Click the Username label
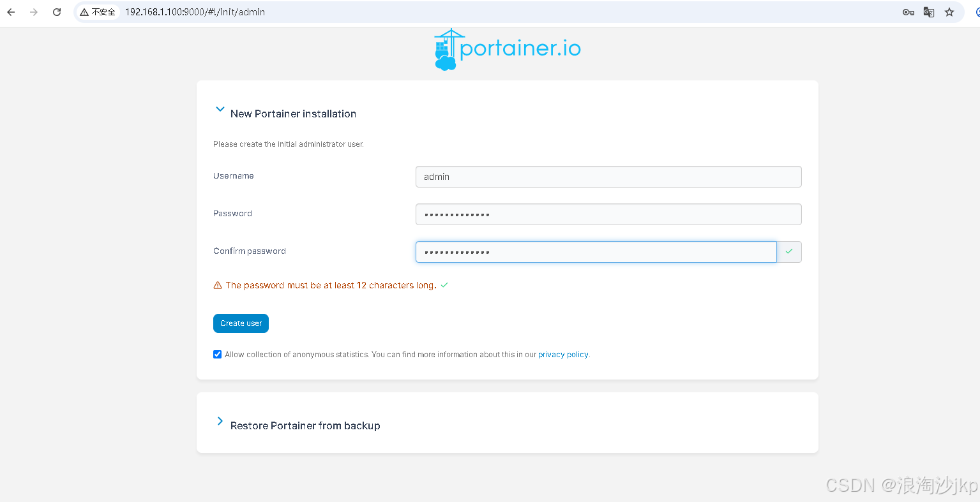Viewport: 980px width, 502px height. tap(234, 176)
